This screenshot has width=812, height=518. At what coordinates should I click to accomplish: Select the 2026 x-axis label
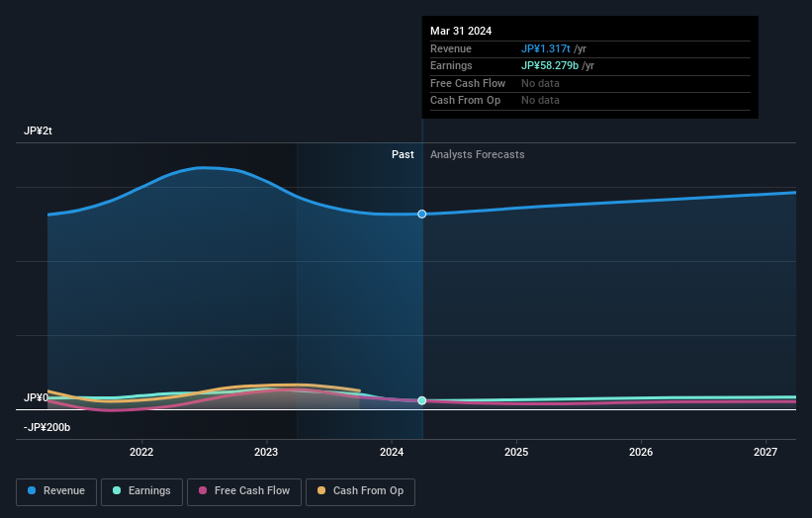coord(641,452)
